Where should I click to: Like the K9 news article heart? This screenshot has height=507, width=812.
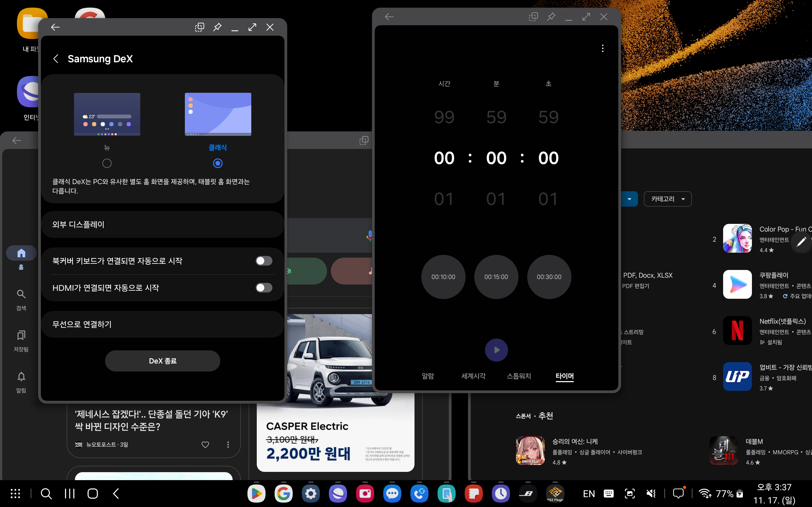pos(205,444)
